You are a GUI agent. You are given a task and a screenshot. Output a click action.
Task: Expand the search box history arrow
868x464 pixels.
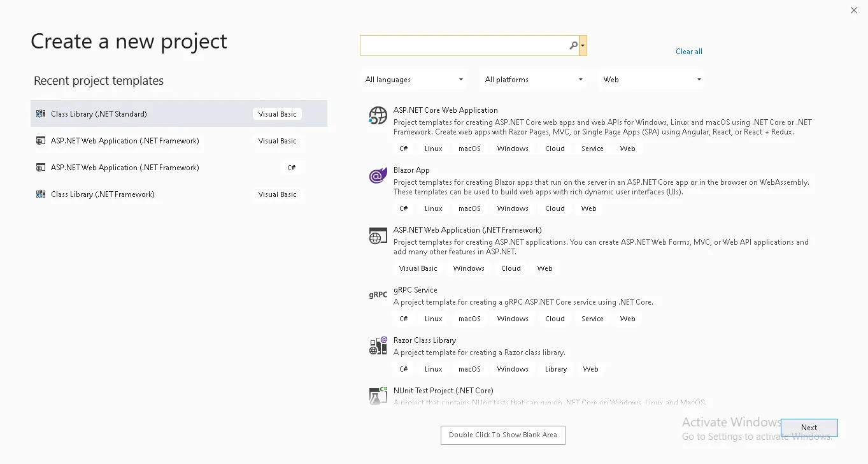[x=583, y=46]
